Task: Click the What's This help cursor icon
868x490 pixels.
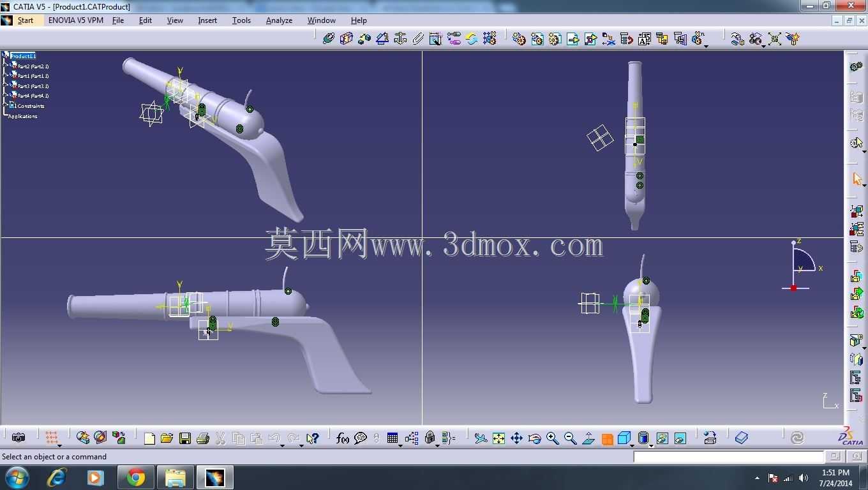Action: coord(312,438)
